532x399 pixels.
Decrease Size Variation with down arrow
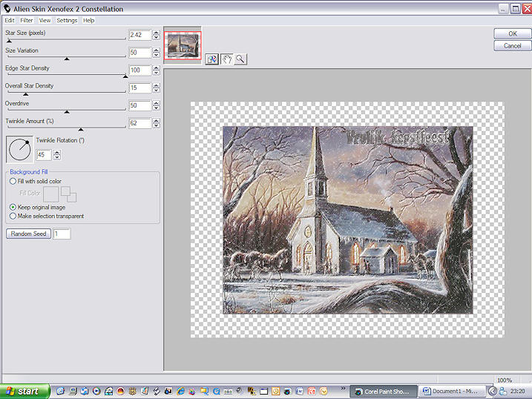[156, 55]
